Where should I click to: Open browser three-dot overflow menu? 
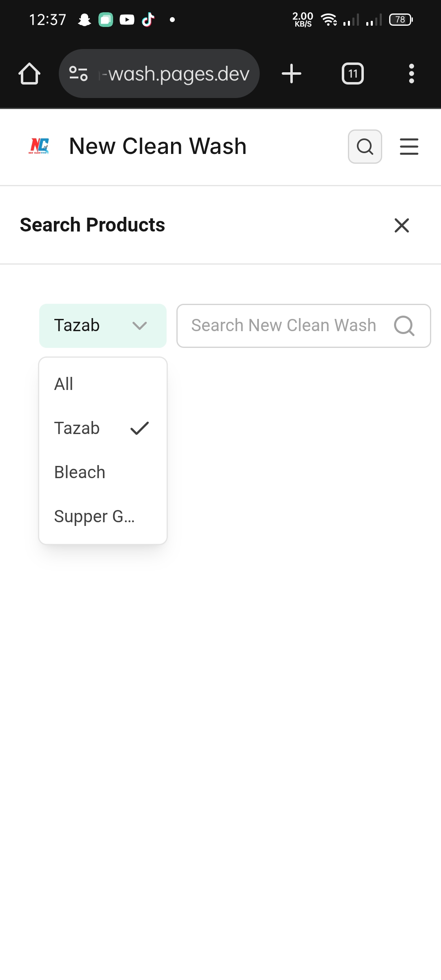(411, 74)
